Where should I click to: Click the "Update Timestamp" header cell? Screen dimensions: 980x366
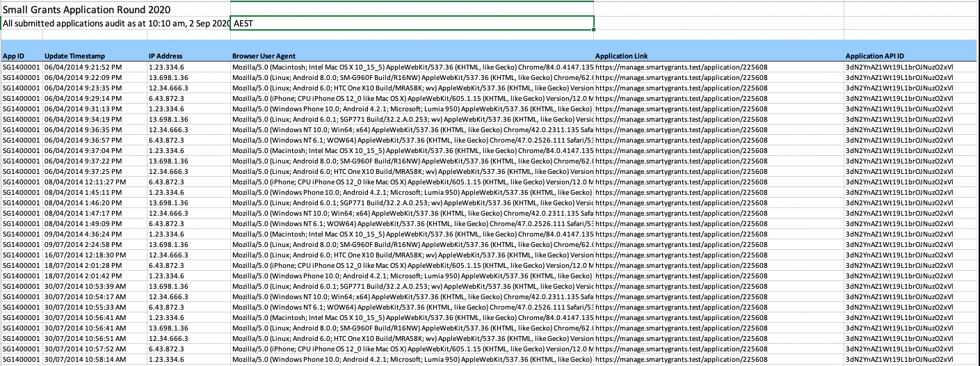click(70, 56)
